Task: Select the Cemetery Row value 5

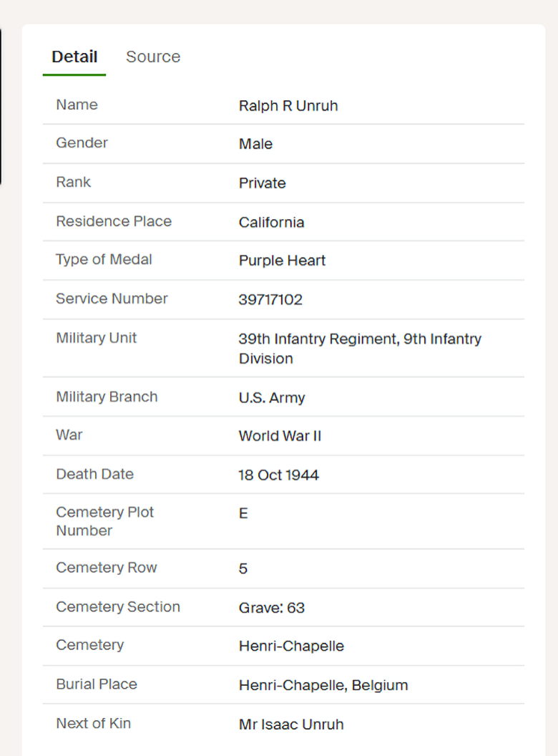Action: [243, 568]
